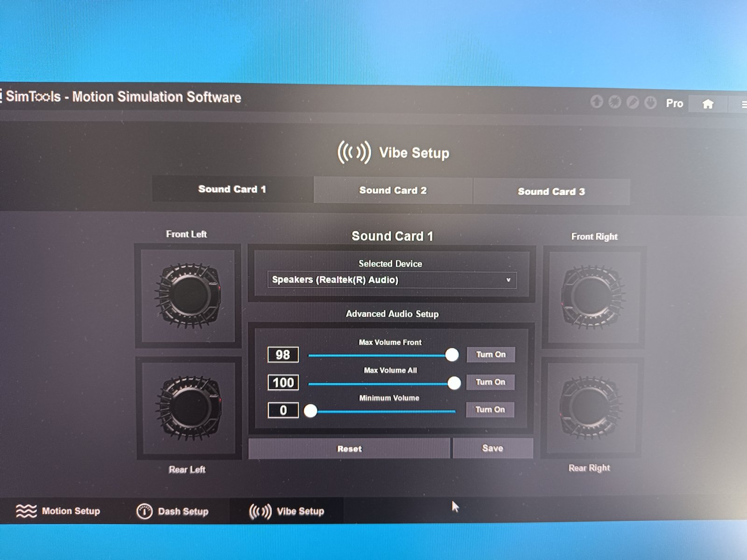Select the Front Right transducer image
This screenshot has height=560, width=747.
593,297
